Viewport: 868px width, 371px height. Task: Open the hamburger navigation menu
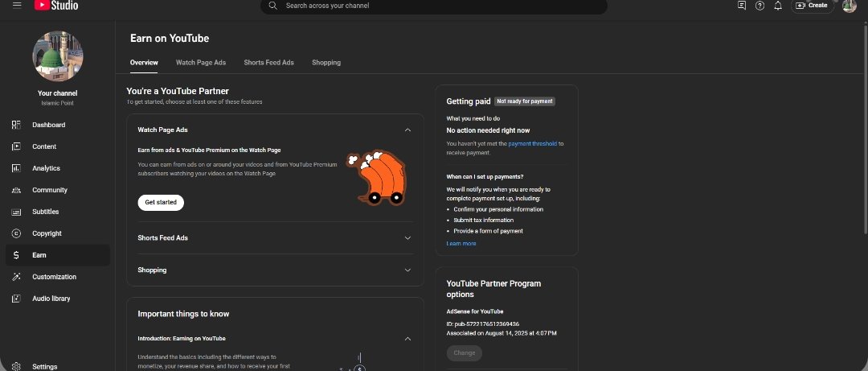(17, 6)
